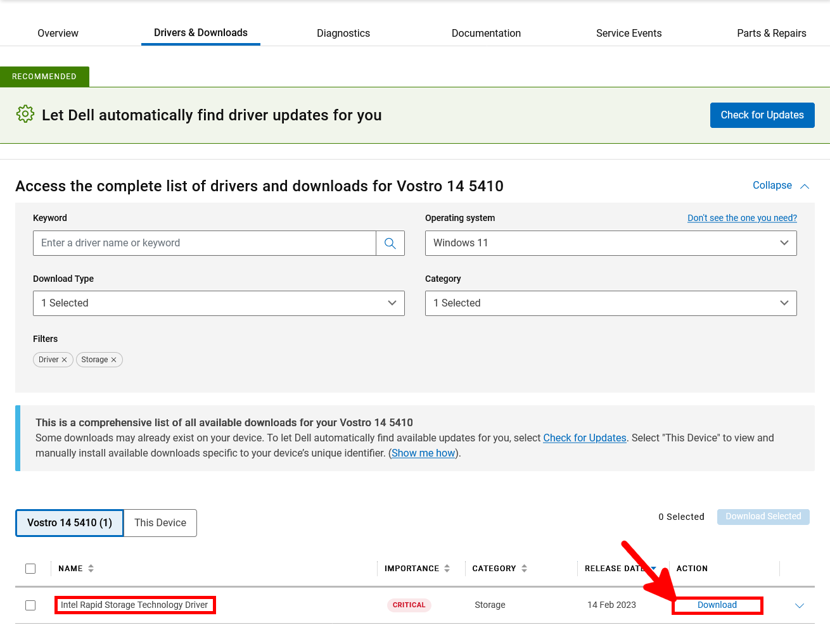Sort the list by CATEGORY
This screenshot has height=644, width=830.
[x=525, y=568]
